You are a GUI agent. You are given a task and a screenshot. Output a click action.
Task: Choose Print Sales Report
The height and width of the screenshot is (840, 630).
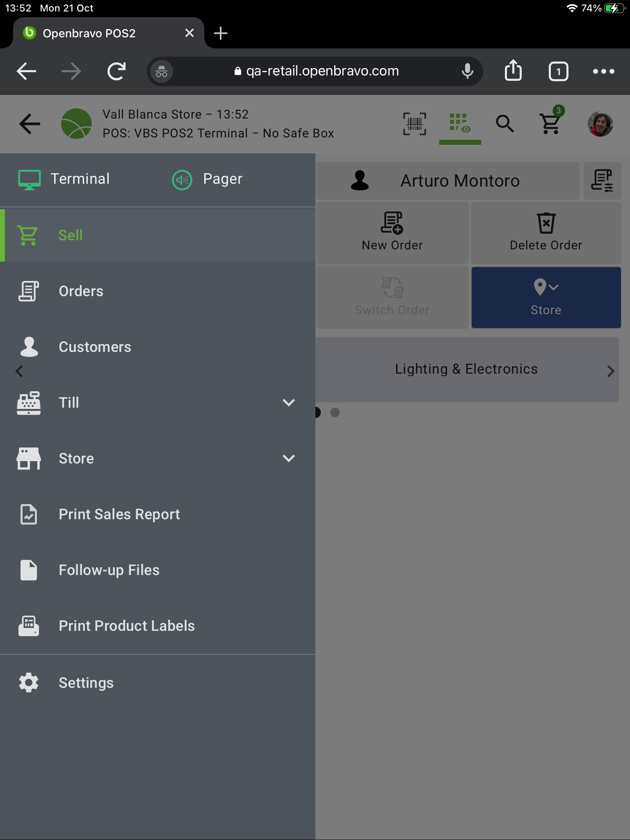[x=157, y=514]
